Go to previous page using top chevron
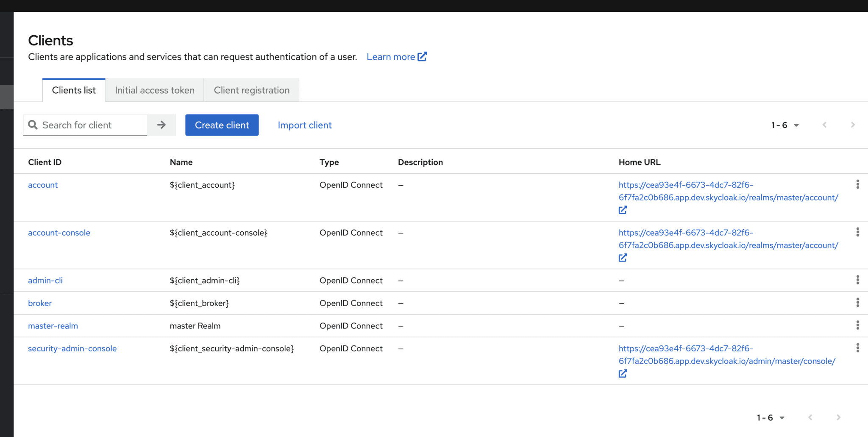868x437 pixels. [x=824, y=125]
